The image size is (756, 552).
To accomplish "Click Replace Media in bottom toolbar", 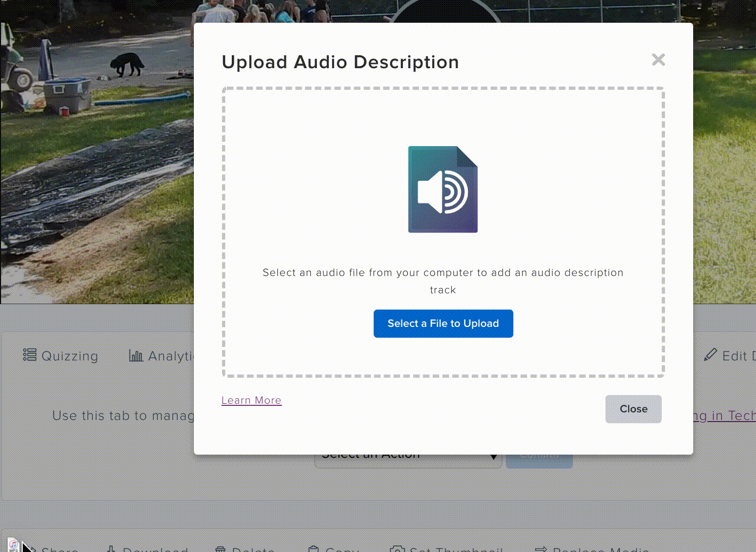I will (x=591, y=548).
